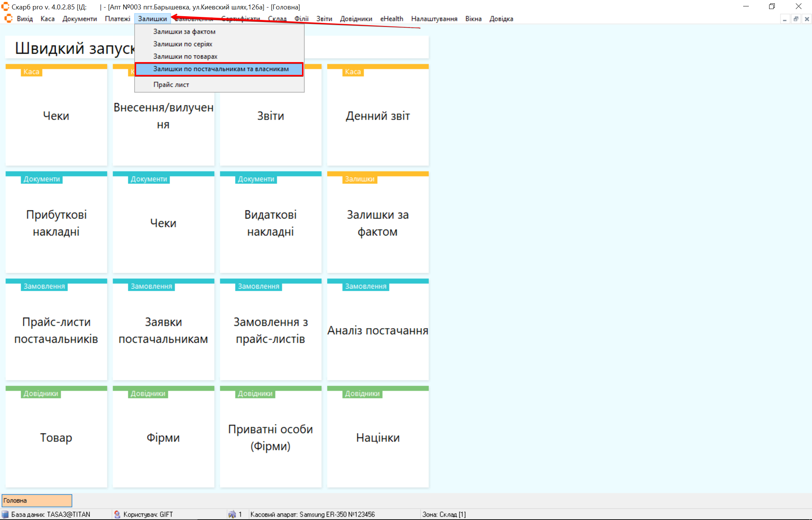This screenshot has height=520, width=812.
Task: Open the Довідники menu
Action: click(x=356, y=19)
